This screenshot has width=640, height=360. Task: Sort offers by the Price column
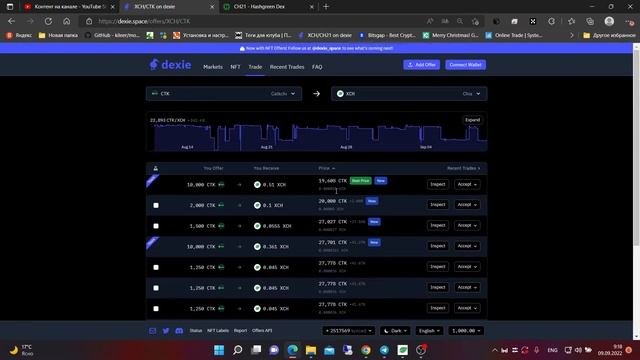coord(327,168)
